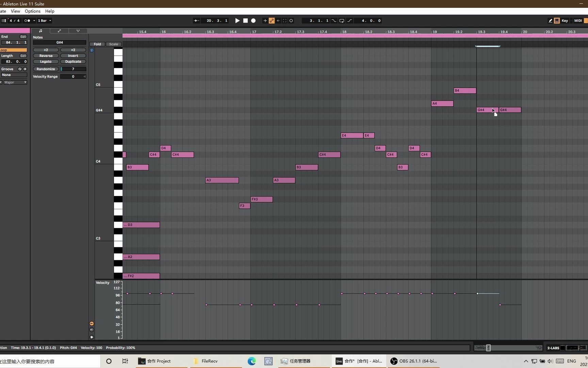Open Windows Task View icon

[125, 361]
